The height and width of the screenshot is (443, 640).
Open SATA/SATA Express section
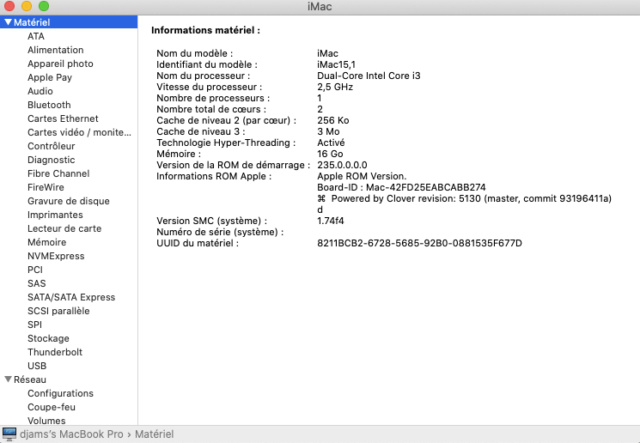[x=71, y=297]
